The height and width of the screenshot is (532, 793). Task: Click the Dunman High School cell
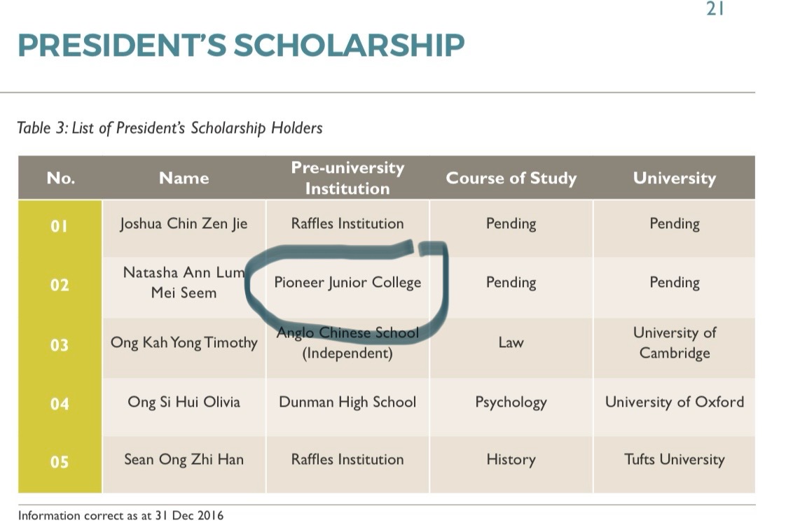[x=347, y=402]
